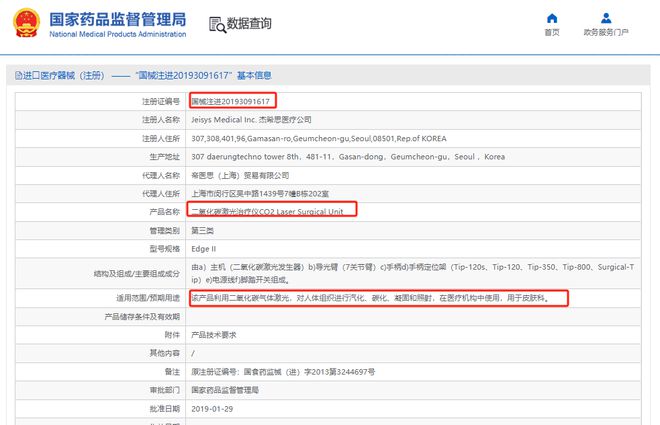Click the 审批部门 row label
This screenshot has height=425, width=660.
(x=165, y=390)
